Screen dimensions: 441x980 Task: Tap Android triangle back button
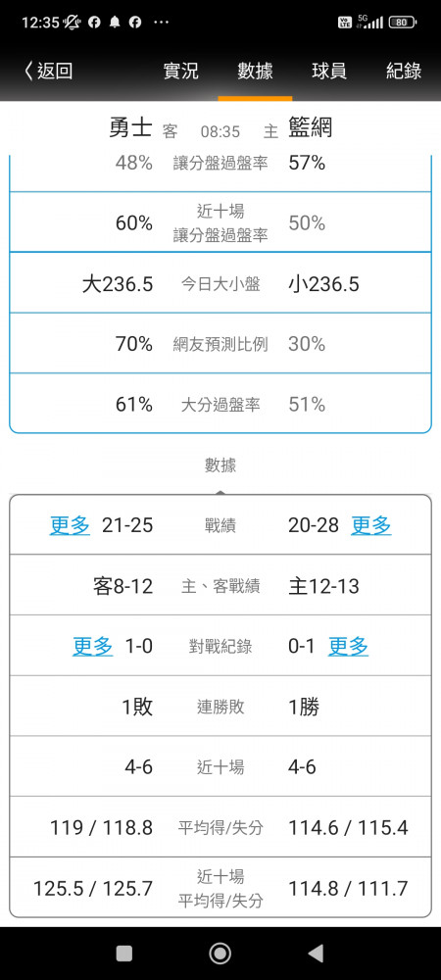click(x=317, y=954)
